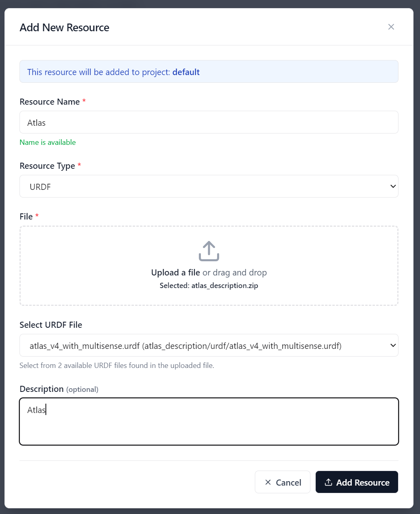The height and width of the screenshot is (514, 420).
Task: Click inside the Resource Name input showing Atlas
Action: 209,122
